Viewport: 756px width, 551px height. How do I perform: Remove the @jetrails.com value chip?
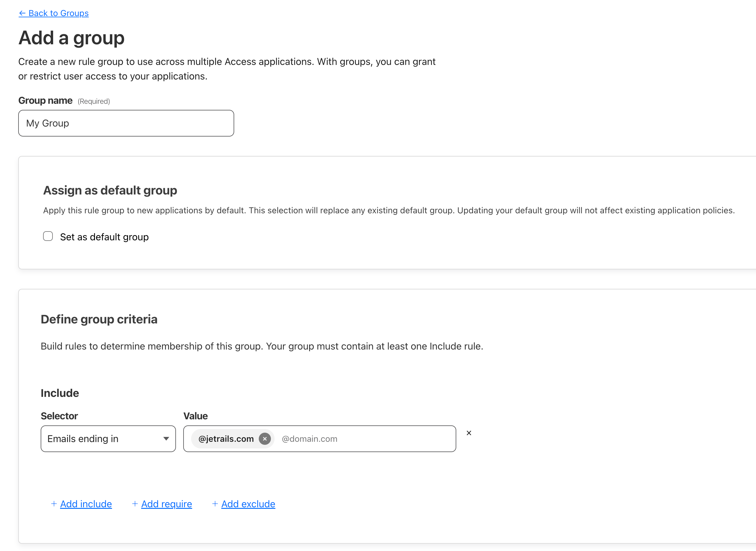[265, 439]
